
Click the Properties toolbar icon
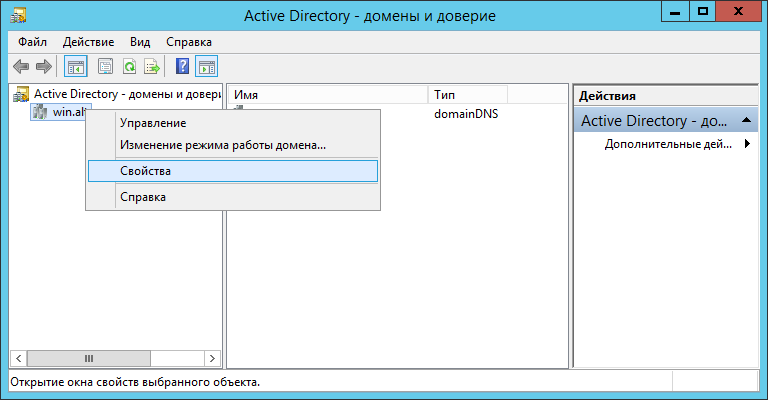coord(104,67)
